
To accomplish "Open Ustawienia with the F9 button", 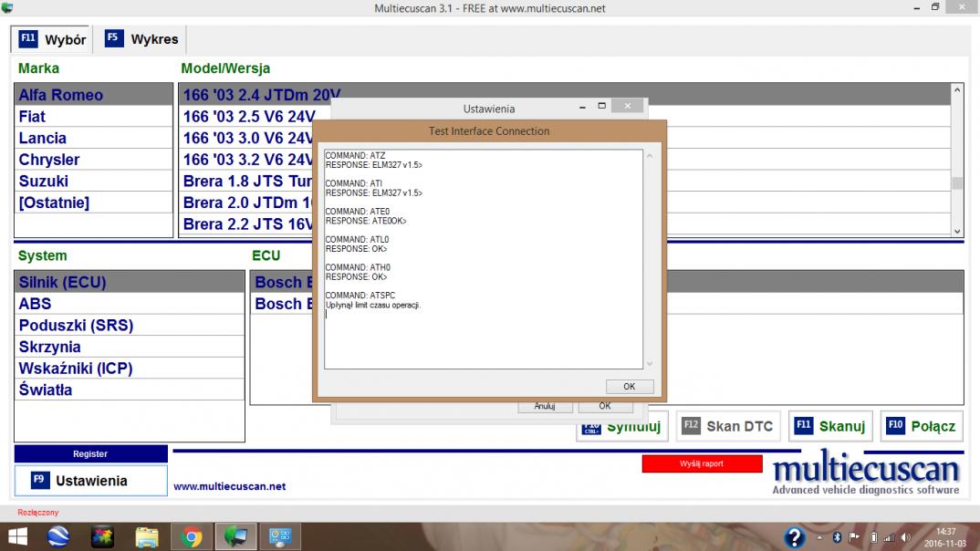I will pyautogui.click(x=90, y=481).
